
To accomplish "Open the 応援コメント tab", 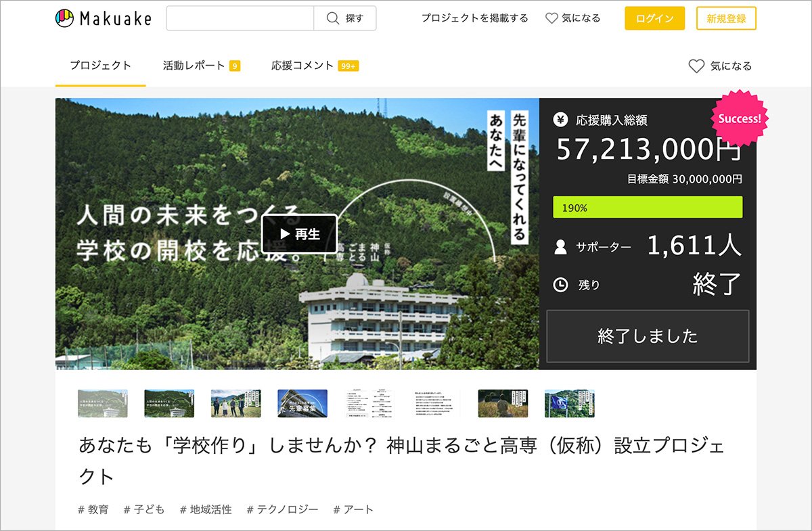I will [x=303, y=66].
